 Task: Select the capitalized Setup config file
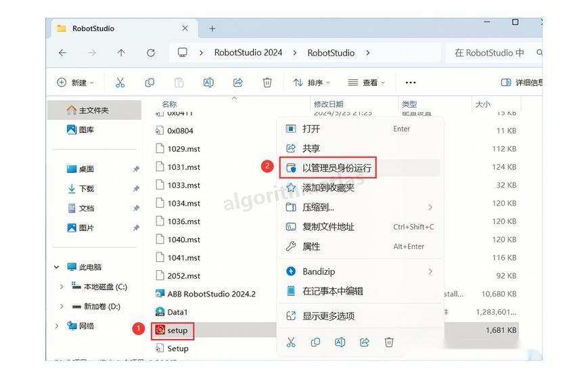tap(172, 349)
